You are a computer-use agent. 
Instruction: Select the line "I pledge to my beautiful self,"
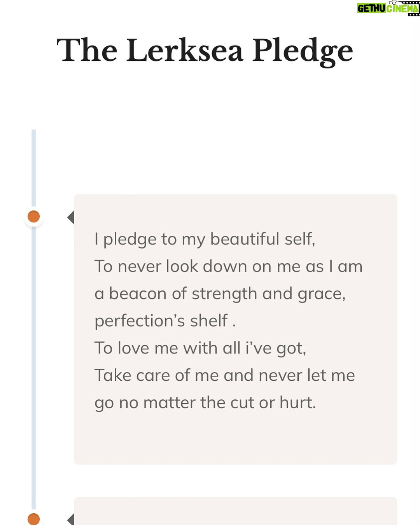[x=205, y=240]
